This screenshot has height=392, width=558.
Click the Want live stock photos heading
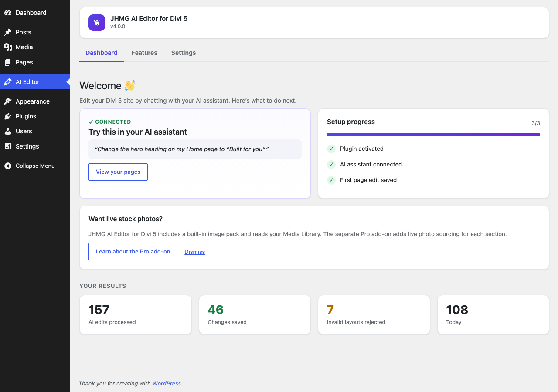[126, 219]
